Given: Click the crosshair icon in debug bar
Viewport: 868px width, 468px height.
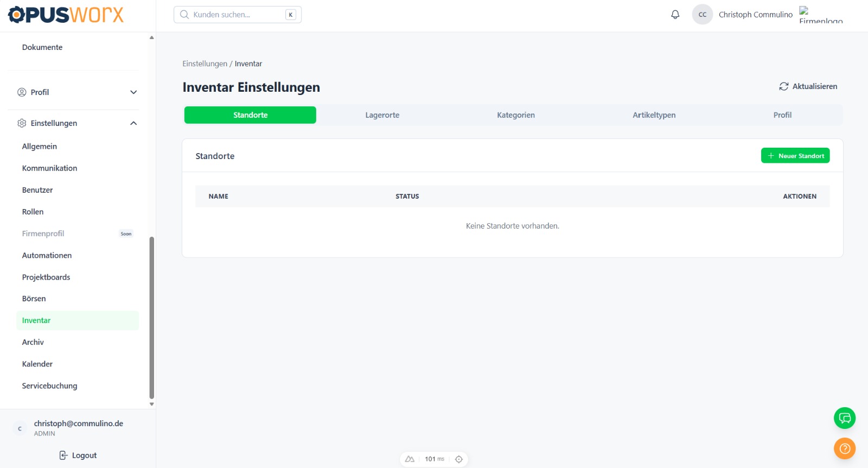Looking at the screenshot, I should click(459, 459).
